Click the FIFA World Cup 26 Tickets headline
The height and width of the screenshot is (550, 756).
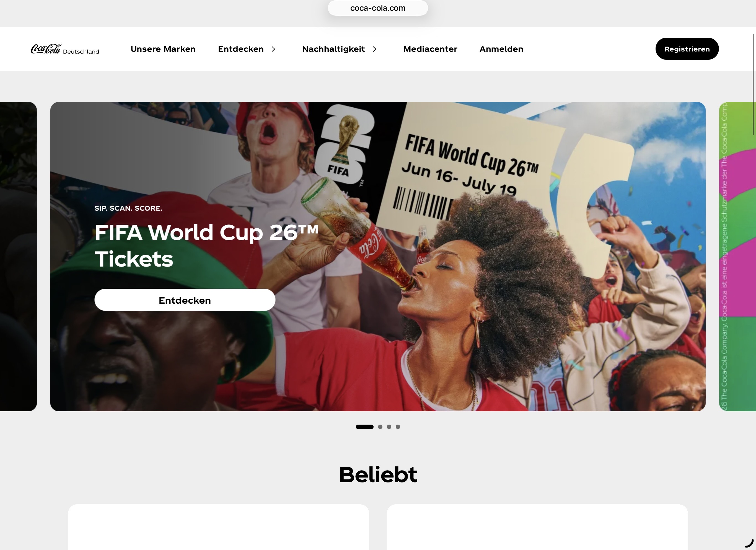point(207,245)
